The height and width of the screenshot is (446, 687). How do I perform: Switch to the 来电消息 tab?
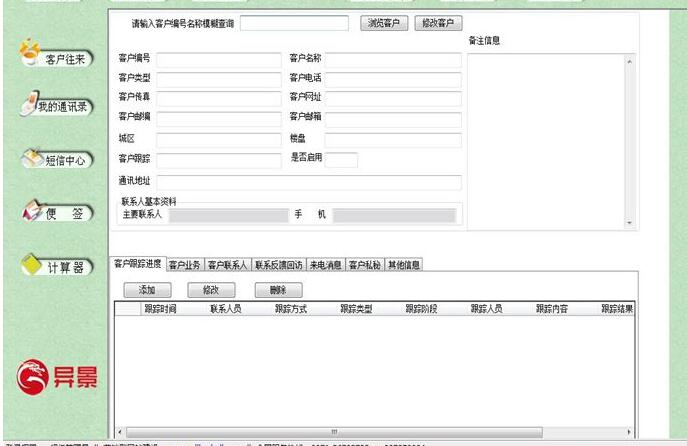[326, 265]
